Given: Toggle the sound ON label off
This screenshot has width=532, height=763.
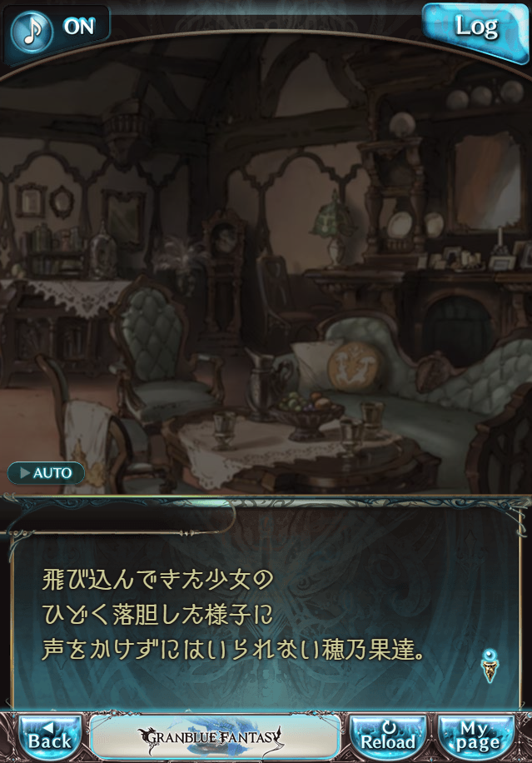Looking at the screenshot, I should (x=79, y=27).
